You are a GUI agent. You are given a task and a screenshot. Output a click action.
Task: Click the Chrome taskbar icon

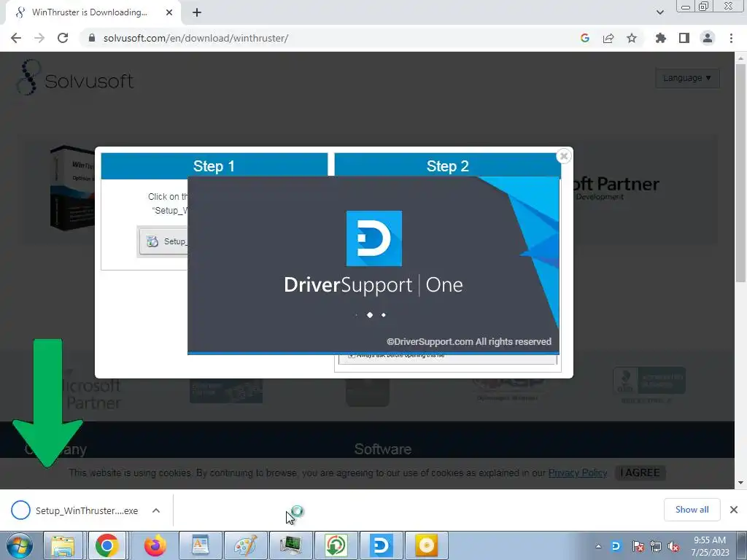[107, 545]
